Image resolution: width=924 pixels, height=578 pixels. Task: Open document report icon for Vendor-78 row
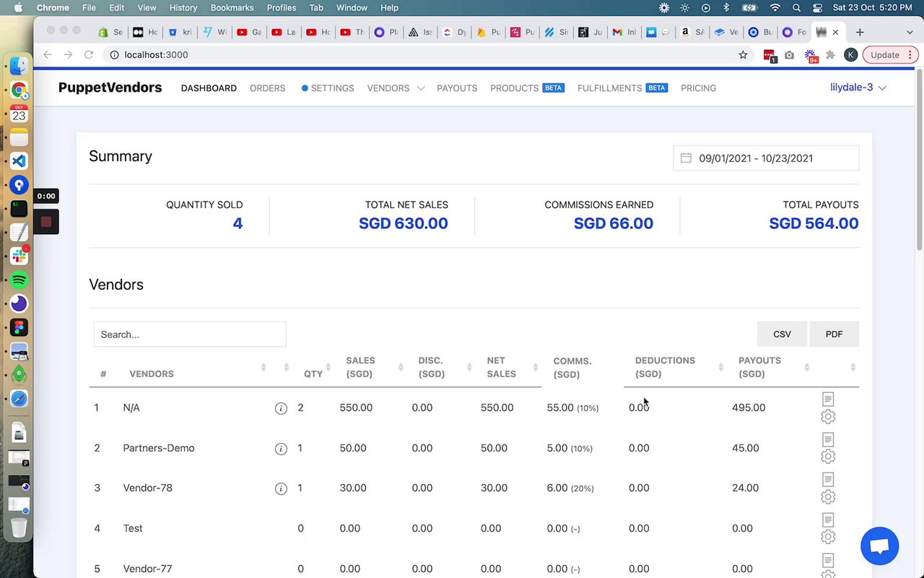828,479
